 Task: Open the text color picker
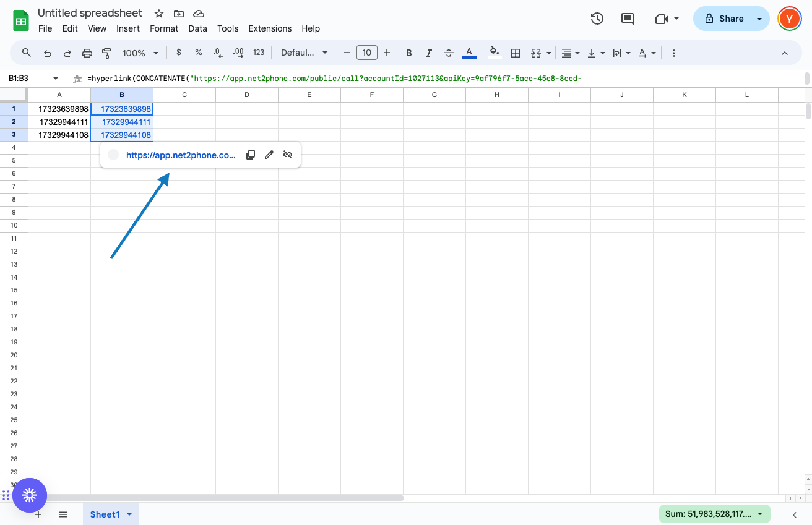coord(469,53)
